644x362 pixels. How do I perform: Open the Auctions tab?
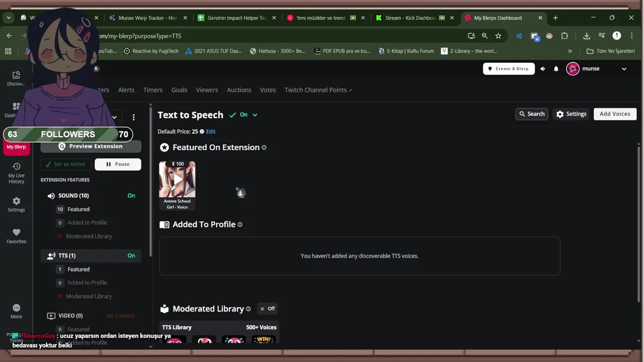coord(239,90)
